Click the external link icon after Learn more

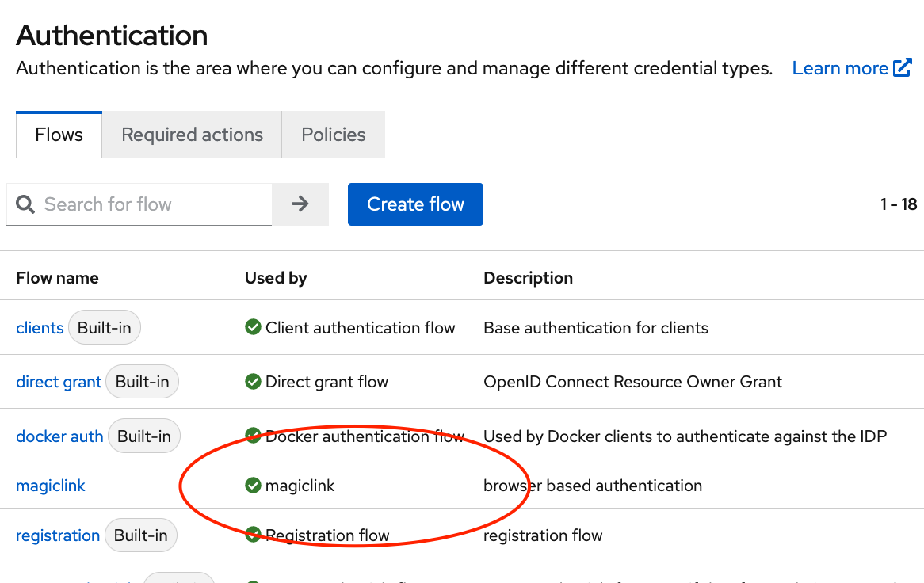[x=903, y=68]
